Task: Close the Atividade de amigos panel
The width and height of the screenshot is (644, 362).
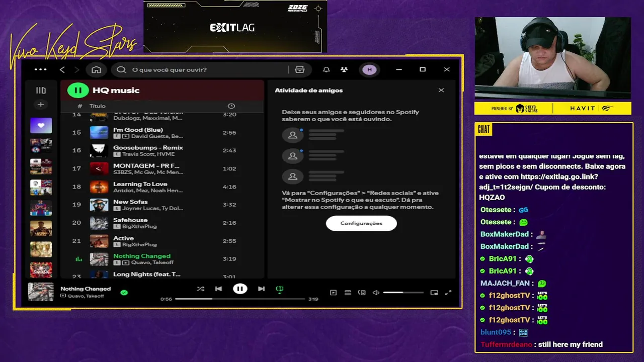Action: point(441,90)
